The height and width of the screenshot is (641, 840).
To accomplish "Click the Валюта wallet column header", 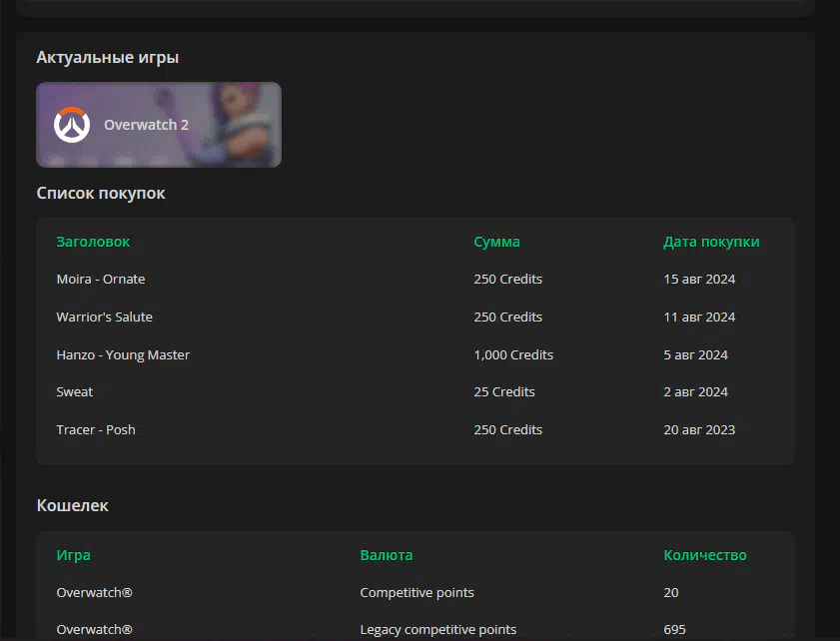I will click(387, 555).
